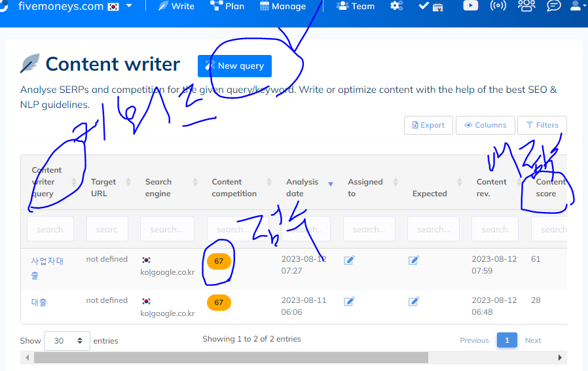
Task: Select page 1 in pagination
Action: (507, 340)
